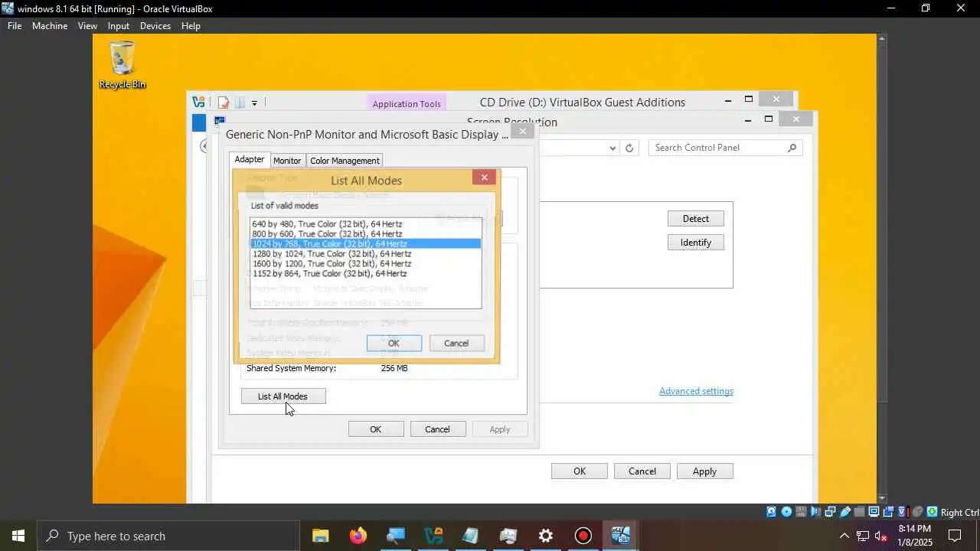Select 1024 by 768 True Color mode
The image size is (980, 551).
pyautogui.click(x=365, y=243)
